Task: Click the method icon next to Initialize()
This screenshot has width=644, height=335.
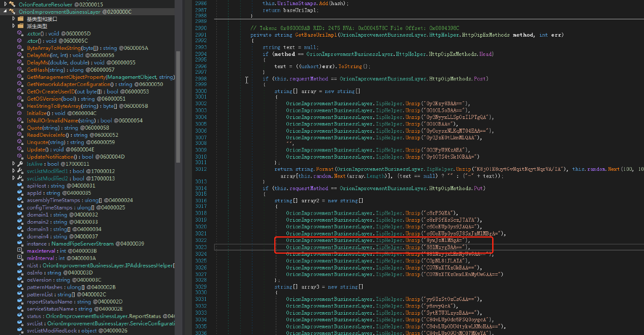Action: tap(21, 113)
